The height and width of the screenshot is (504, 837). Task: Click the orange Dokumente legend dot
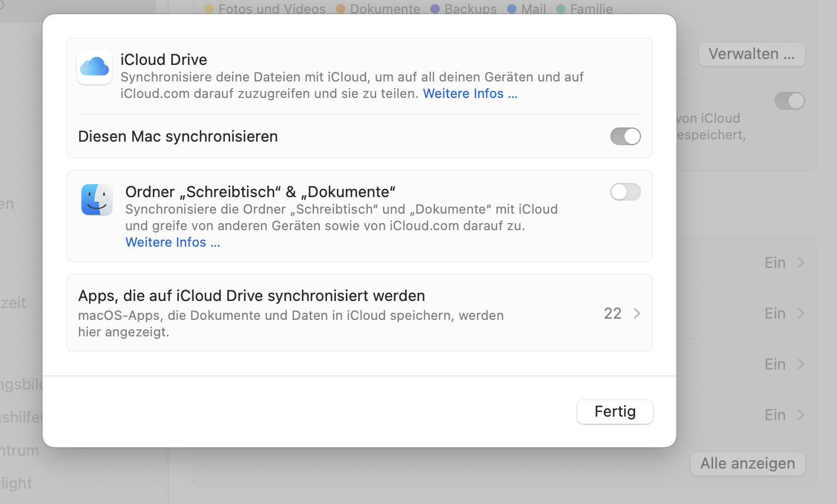pos(341,9)
